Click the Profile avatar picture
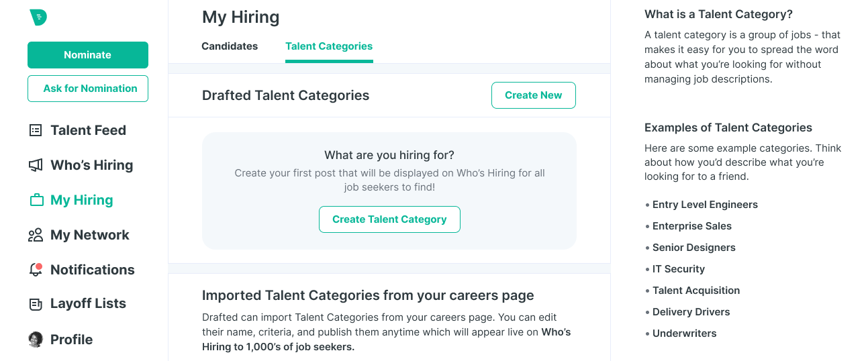 point(36,340)
